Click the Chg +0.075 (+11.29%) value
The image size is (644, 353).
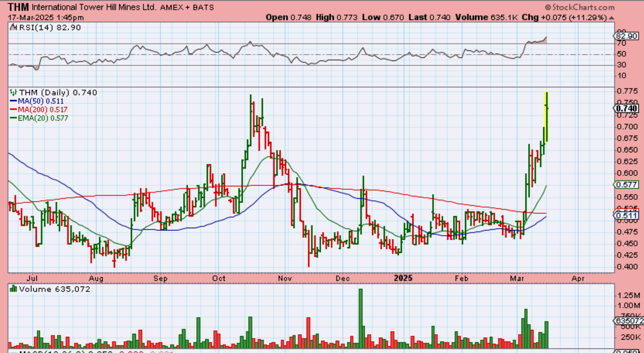[x=564, y=17]
